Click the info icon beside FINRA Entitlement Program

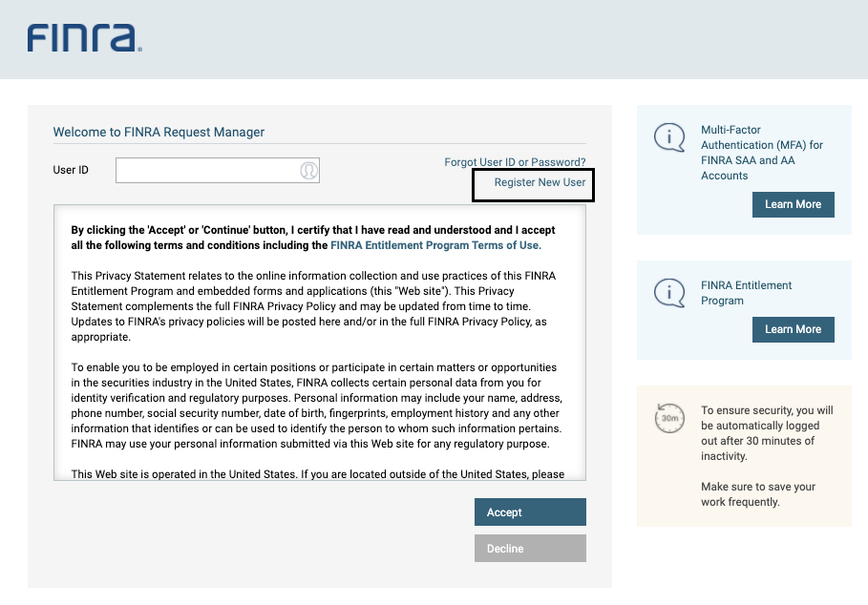coord(668,292)
